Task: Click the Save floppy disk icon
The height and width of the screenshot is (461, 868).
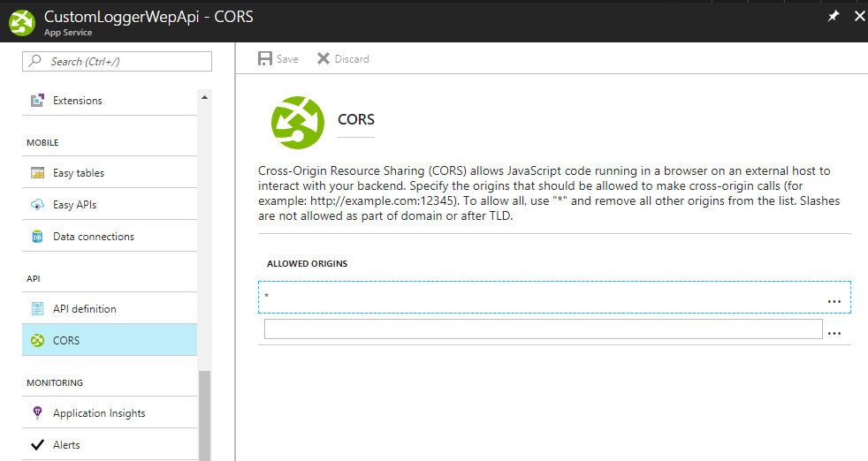Action: [265, 58]
